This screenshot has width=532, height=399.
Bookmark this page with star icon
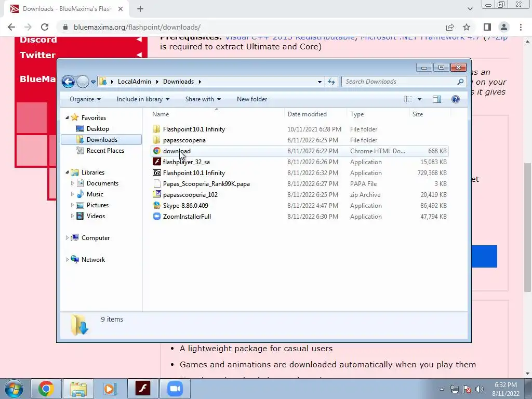pos(467,27)
